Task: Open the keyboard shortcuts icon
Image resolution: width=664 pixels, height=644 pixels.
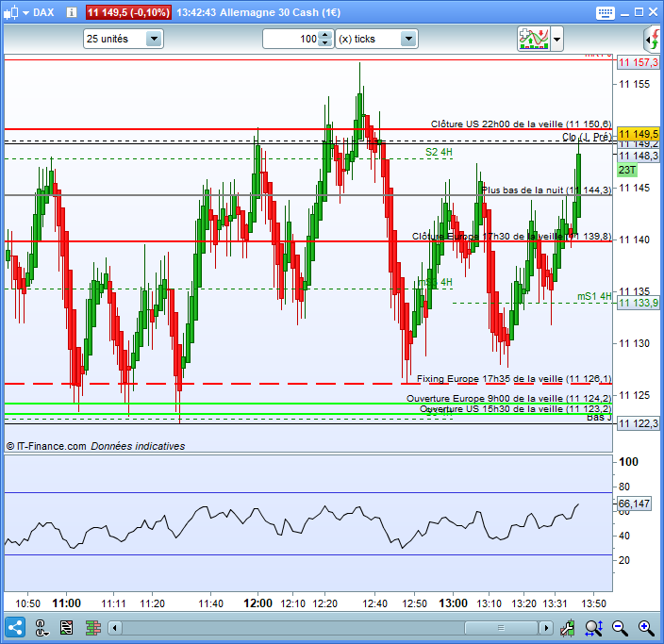Action: (x=606, y=12)
